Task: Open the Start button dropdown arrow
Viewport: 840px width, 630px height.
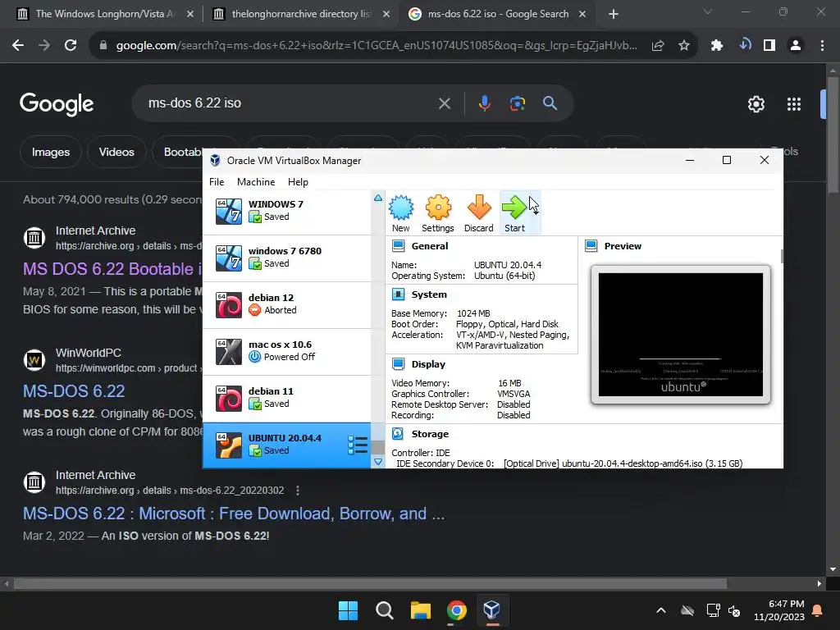Action: (x=535, y=212)
